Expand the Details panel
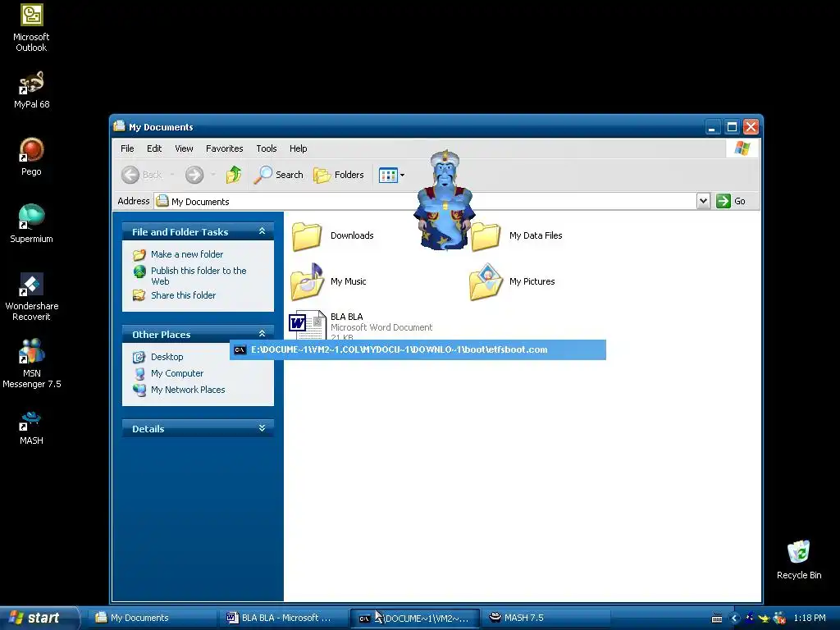The height and width of the screenshot is (630, 840). coord(262,428)
